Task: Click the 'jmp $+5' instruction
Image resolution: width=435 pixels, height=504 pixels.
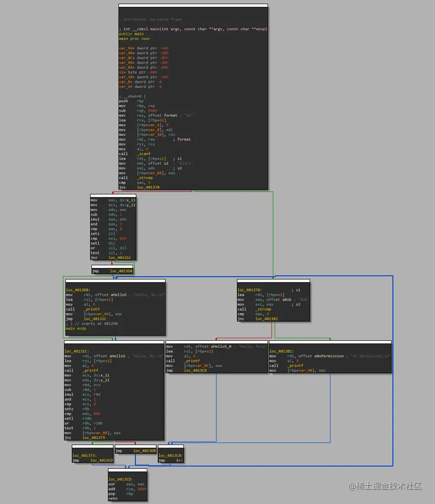Action: coord(171,460)
